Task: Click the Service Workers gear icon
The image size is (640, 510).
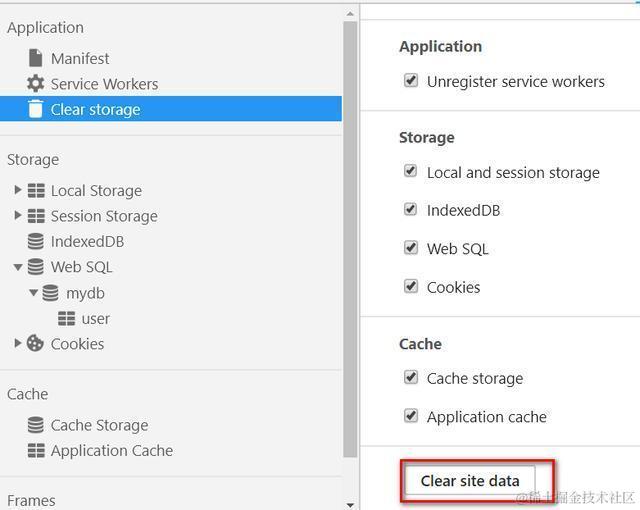Action: (36, 84)
